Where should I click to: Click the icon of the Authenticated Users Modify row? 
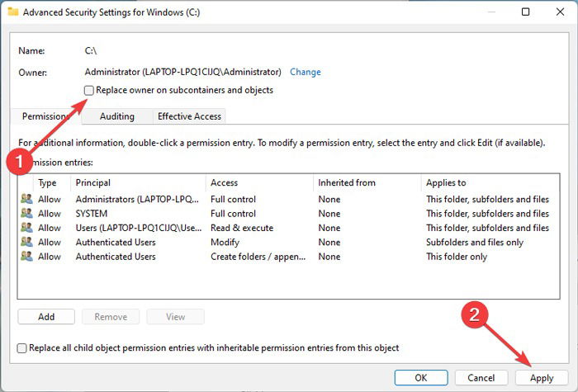point(26,243)
